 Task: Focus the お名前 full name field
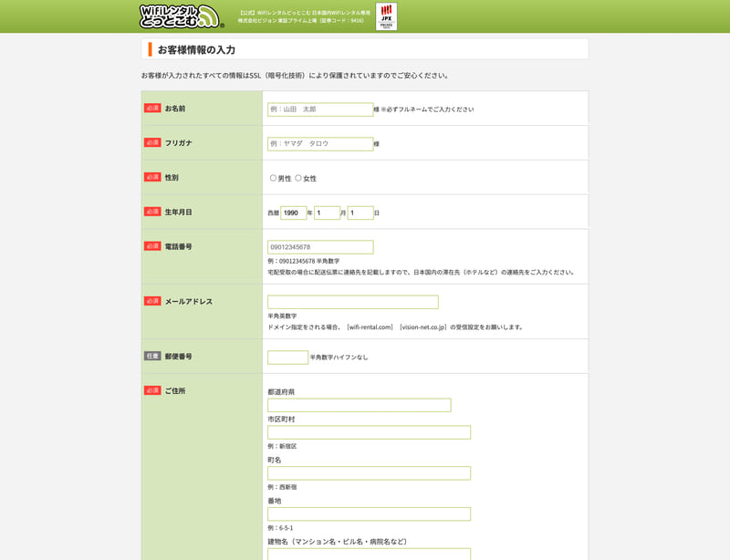coord(320,109)
